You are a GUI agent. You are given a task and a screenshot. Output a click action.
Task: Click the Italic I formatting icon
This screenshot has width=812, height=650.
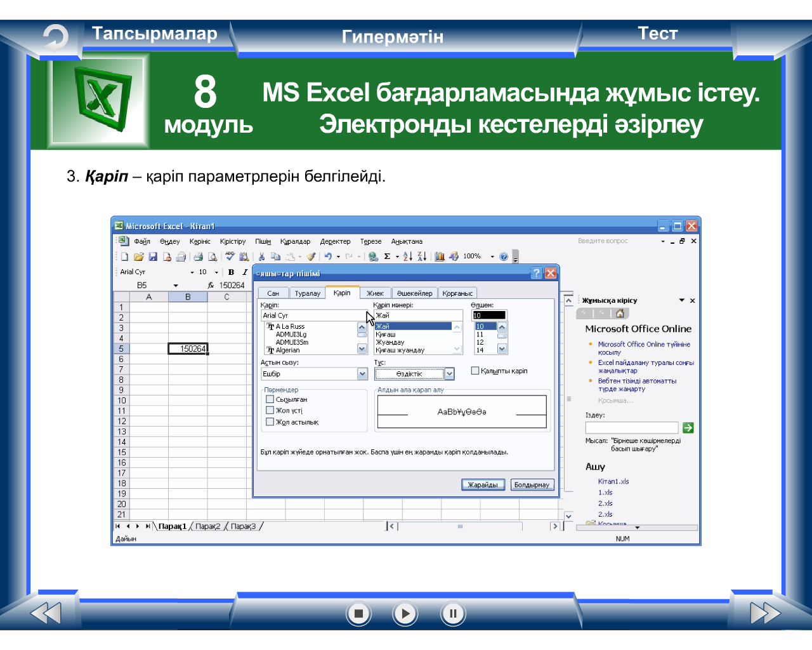pyautogui.click(x=244, y=272)
